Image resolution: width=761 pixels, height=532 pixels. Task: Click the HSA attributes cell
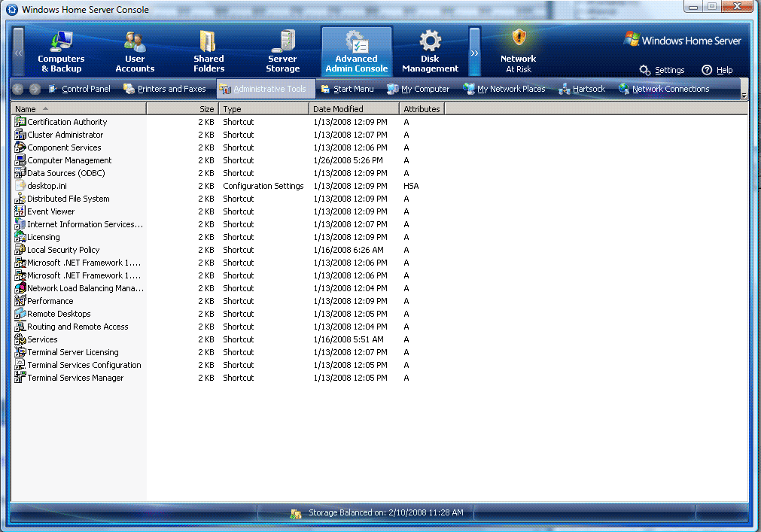click(411, 186)
